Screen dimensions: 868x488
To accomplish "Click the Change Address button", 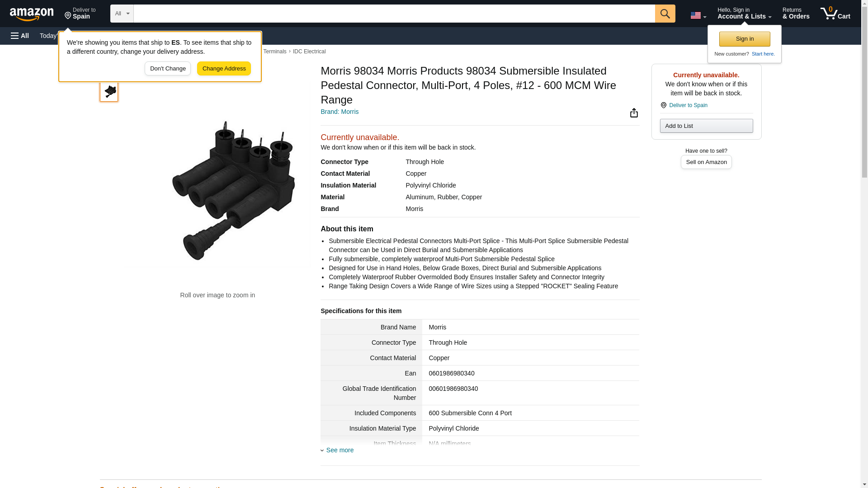I will (x=224, y=69).
